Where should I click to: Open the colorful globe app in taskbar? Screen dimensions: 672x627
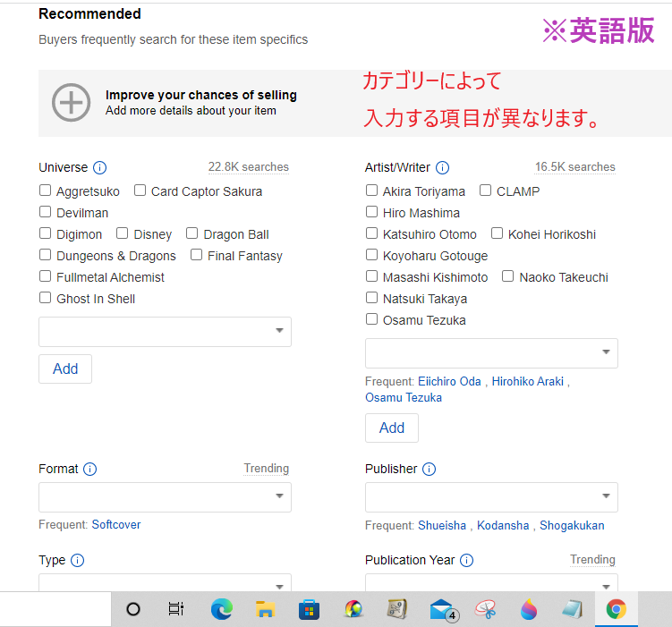[353, 609]
